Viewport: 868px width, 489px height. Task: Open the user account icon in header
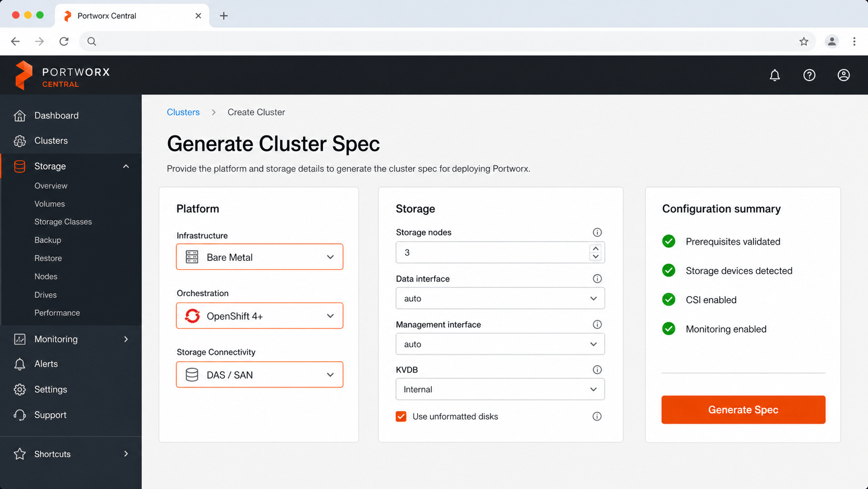pyautogui.click(x=844, y=75)
